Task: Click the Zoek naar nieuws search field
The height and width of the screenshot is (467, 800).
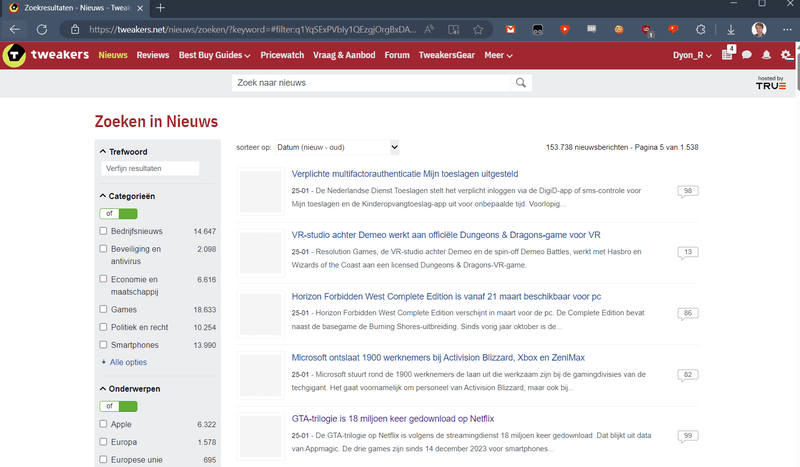Action: tap(371, 83)
